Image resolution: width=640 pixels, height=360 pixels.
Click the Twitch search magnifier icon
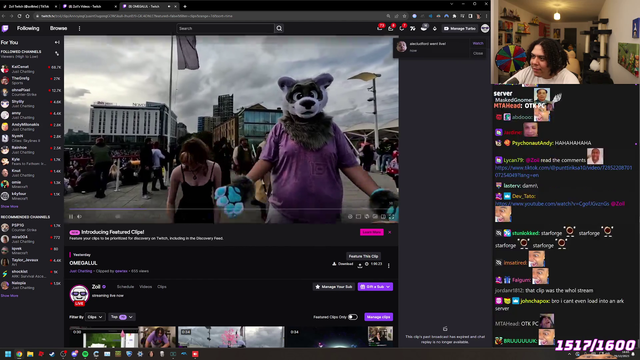point(279,29)
